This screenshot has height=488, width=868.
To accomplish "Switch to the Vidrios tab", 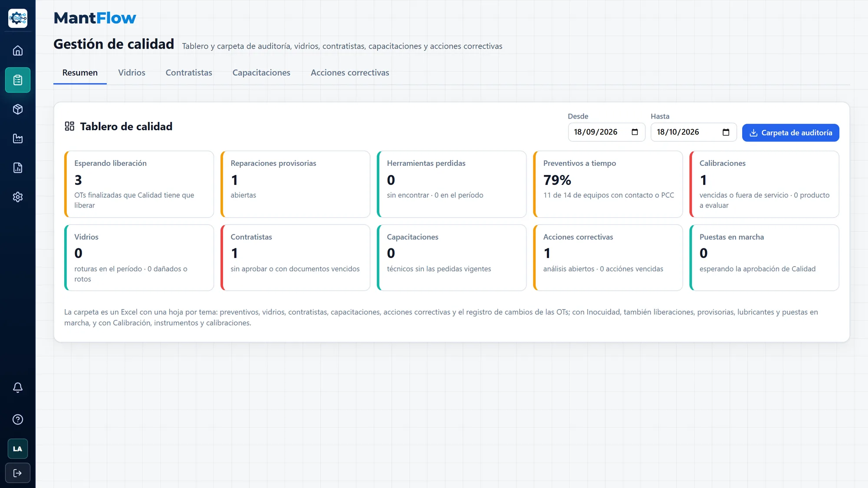I will coord(132,73).
